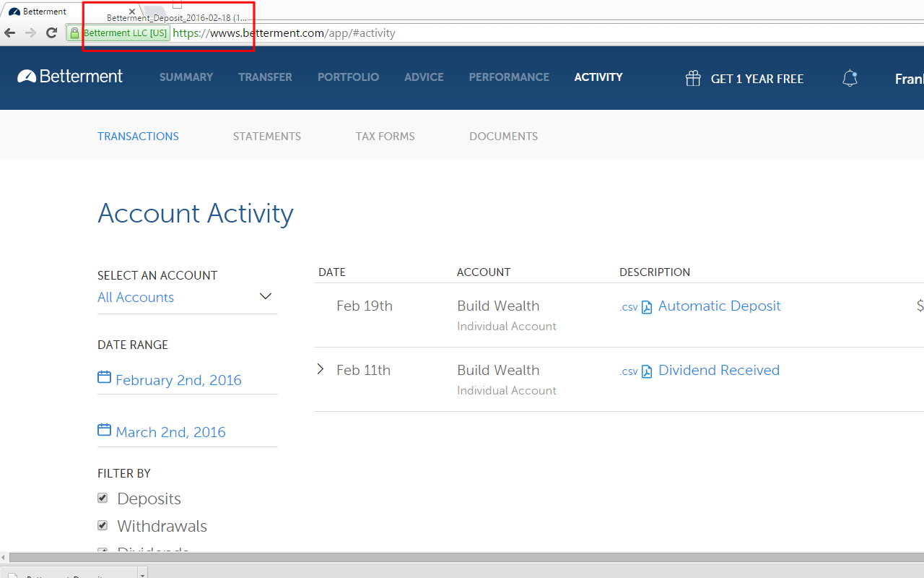Open the Advice nav item
The height and width of the screenshot is (578, 924).
(x=424, y=77)
